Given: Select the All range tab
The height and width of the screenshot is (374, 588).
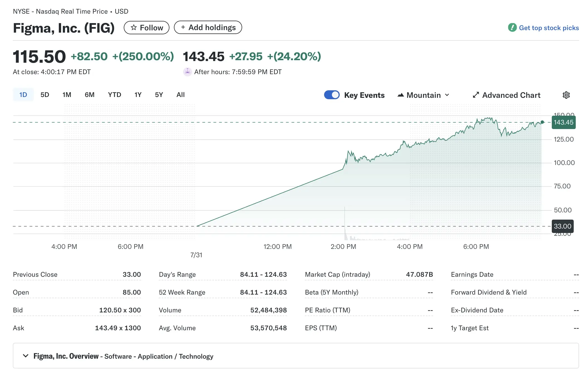Looking at the screenshot, I should click(180, 95).
